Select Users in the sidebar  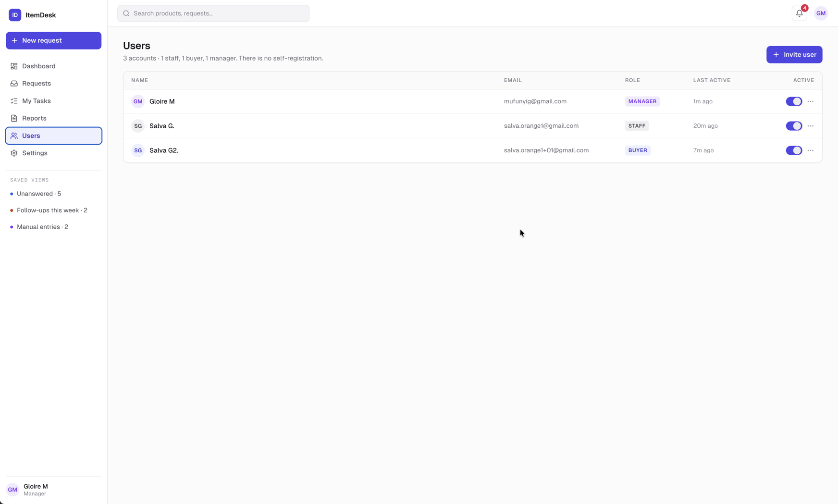pos(53,136)
